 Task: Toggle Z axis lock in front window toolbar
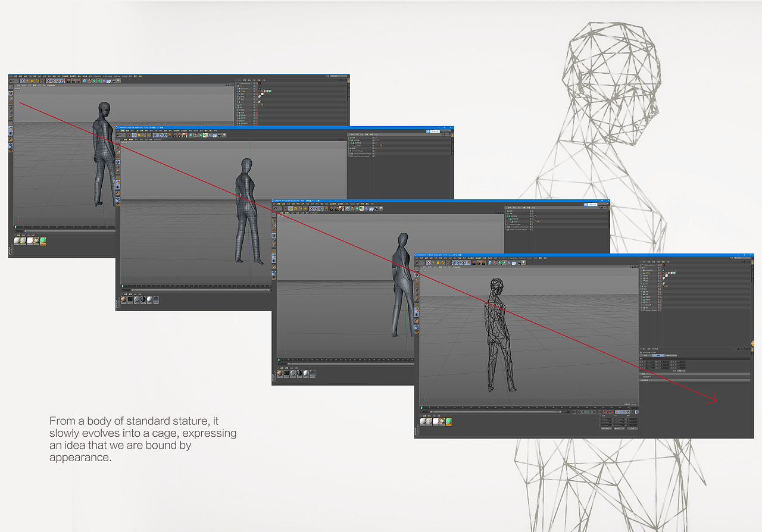[x=463, y=262]
